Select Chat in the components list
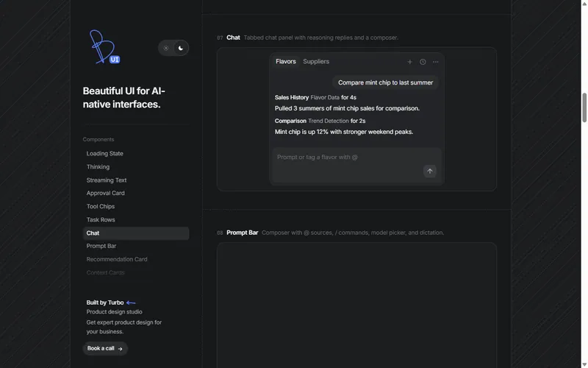The height and width of the screenshot is (368, 588). pos(136,233)
